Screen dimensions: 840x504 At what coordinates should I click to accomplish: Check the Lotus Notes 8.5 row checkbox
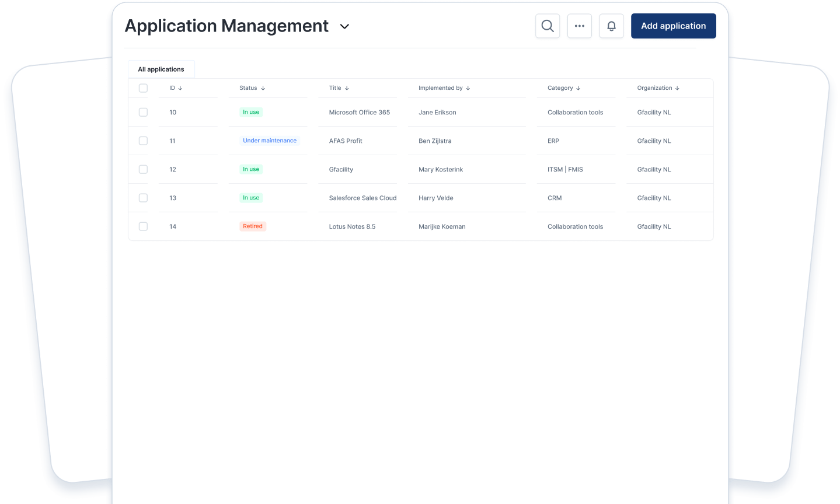143,226
